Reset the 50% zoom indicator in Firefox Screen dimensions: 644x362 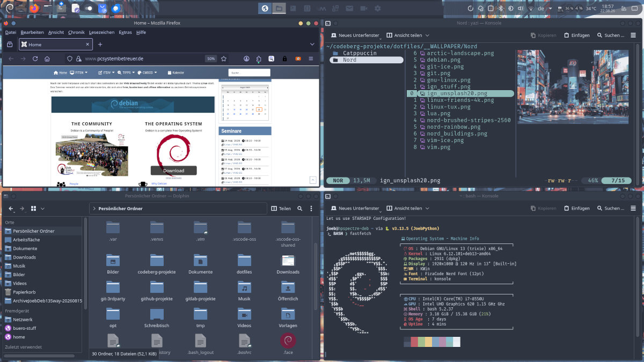(x=211, y=58)
